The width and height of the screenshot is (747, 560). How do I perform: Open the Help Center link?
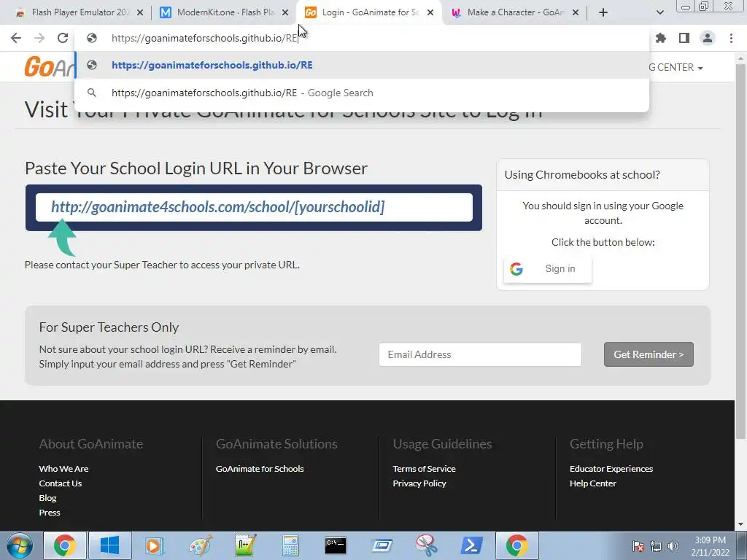point(593,483)
